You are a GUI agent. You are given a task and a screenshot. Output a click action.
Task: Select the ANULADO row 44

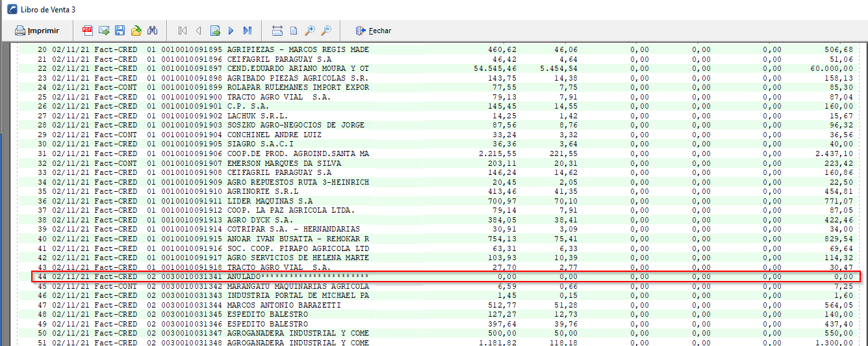coord(446,276)
